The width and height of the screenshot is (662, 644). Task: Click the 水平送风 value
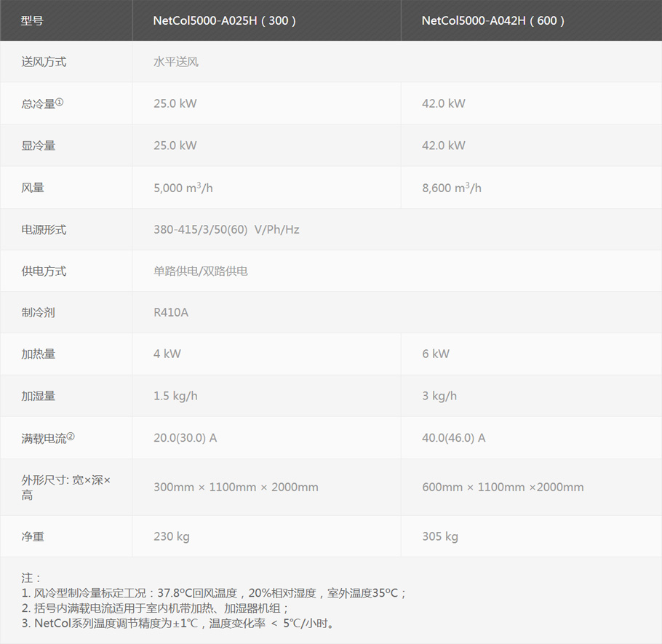(x=176, y=62)
